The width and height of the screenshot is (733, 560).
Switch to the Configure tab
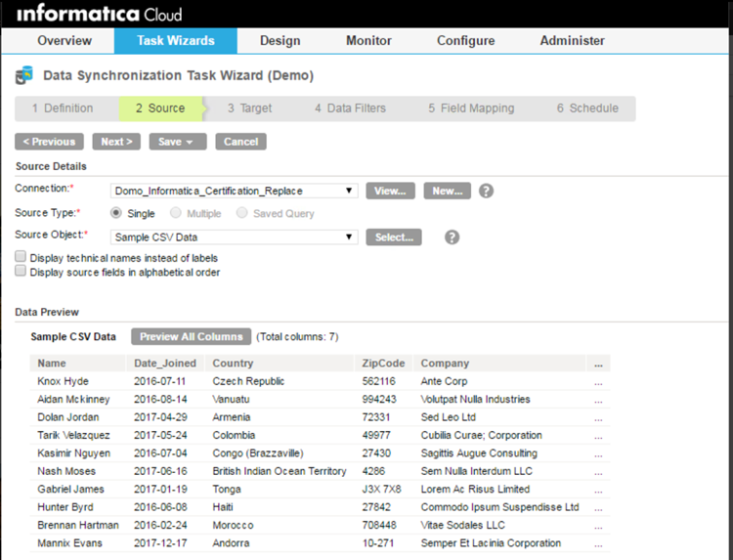click(465, 41)
